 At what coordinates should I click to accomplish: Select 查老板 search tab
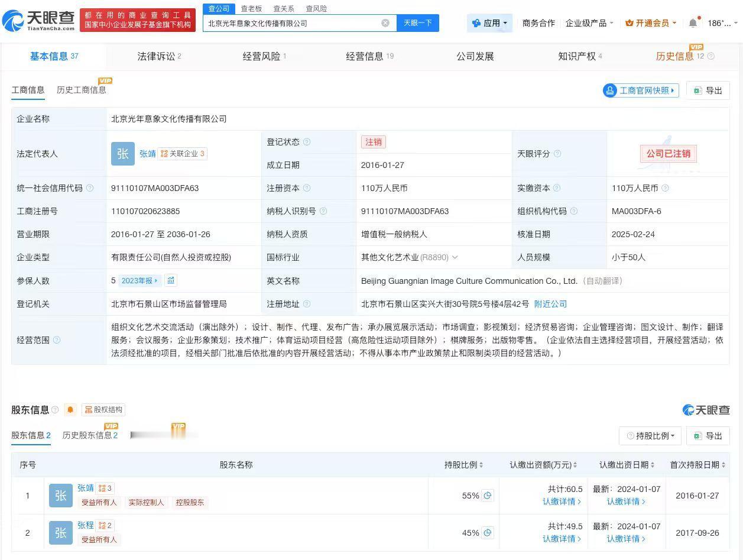click(251, 8)
